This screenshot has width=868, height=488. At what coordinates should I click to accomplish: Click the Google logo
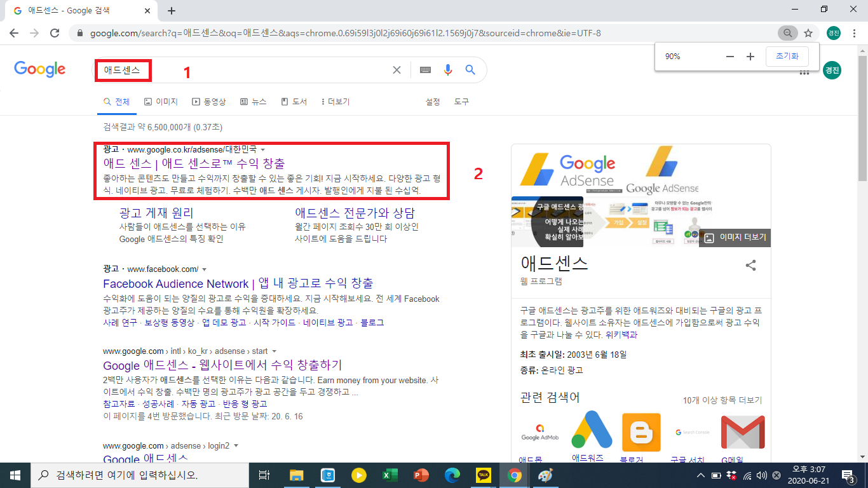(40, 69)
